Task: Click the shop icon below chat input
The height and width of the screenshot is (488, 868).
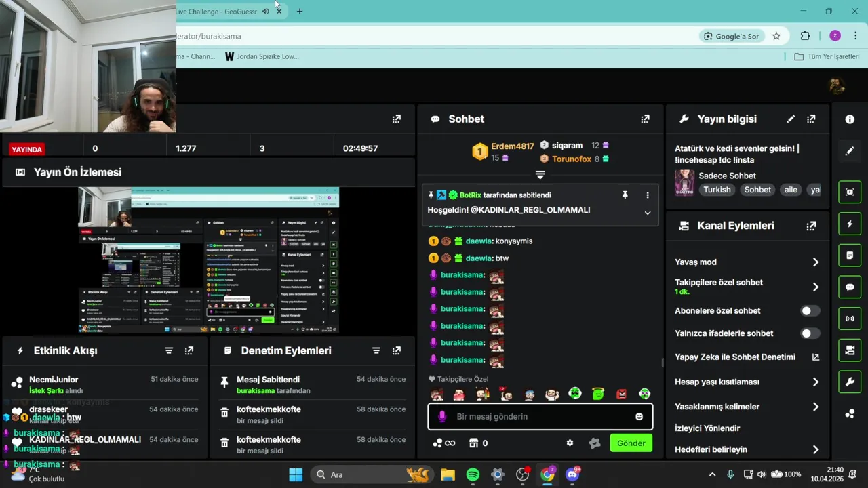Action: [x=474, y=443]
